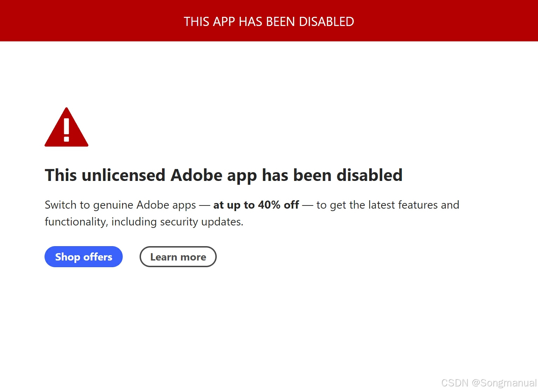Click the bold 'at up to 40% off' text

click(256, 205)
